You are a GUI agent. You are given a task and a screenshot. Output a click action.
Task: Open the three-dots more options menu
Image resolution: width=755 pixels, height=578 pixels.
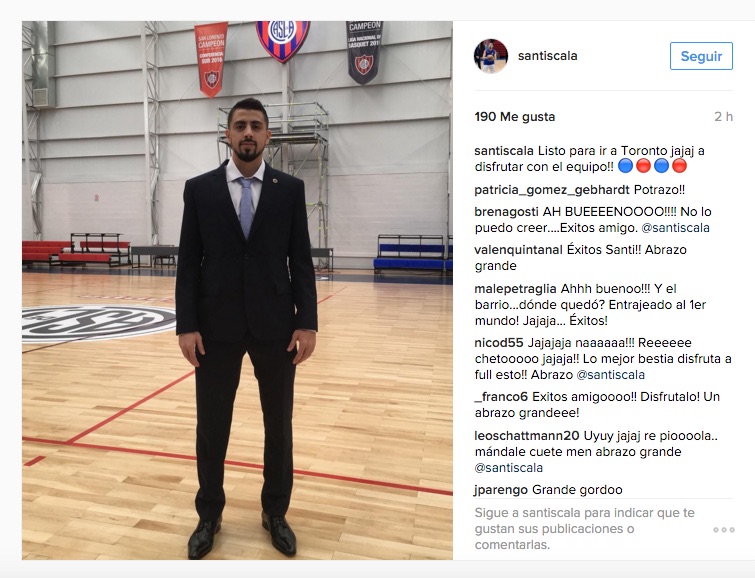724,529
